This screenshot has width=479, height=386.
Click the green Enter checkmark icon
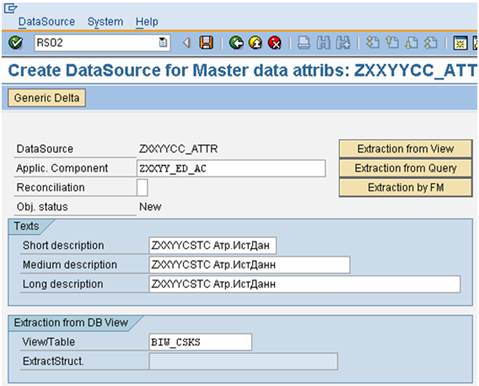coord(15,43)
